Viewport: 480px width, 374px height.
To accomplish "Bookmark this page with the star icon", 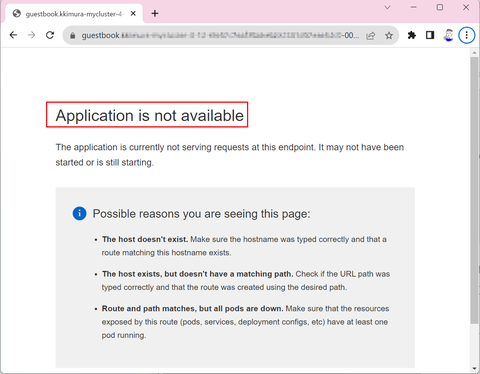I will [389, 35].
